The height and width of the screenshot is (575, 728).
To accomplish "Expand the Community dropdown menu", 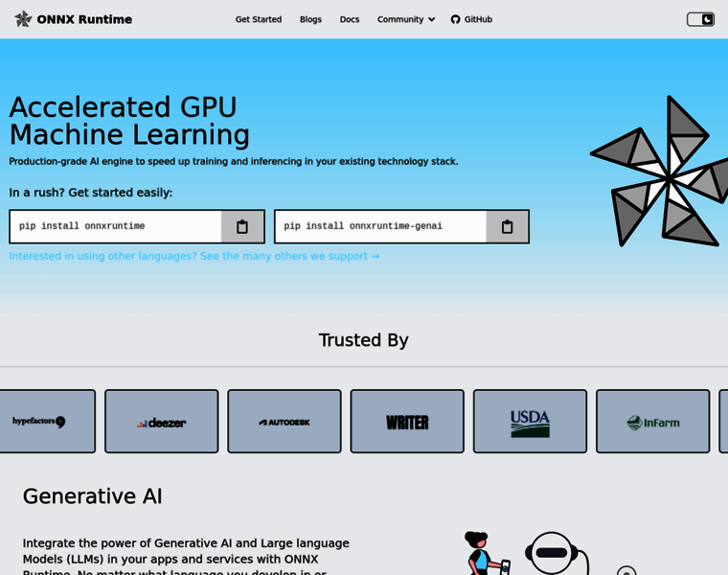I will click(x=406, y=19).
